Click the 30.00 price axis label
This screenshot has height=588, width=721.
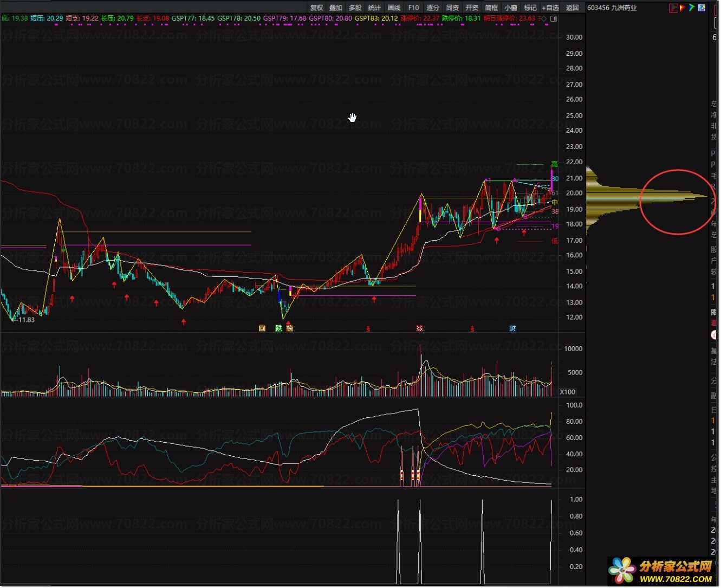[x=574, y=37]
